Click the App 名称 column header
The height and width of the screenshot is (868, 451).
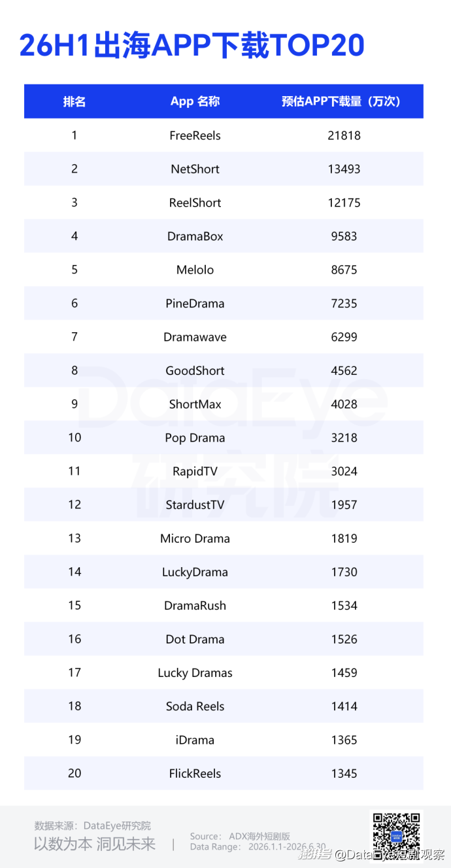coord(195,101)
